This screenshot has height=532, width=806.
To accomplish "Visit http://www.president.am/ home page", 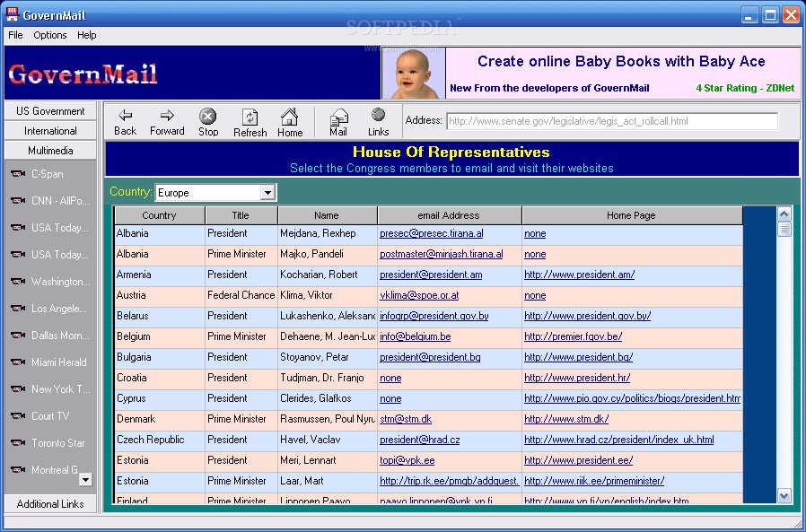I will (579, 275).
